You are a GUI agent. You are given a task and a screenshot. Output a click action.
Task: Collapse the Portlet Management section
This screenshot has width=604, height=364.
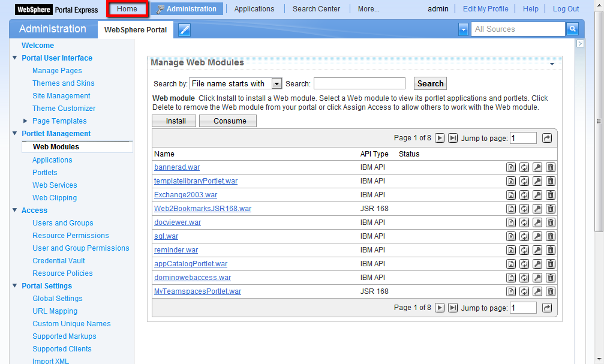click(14, 133)
